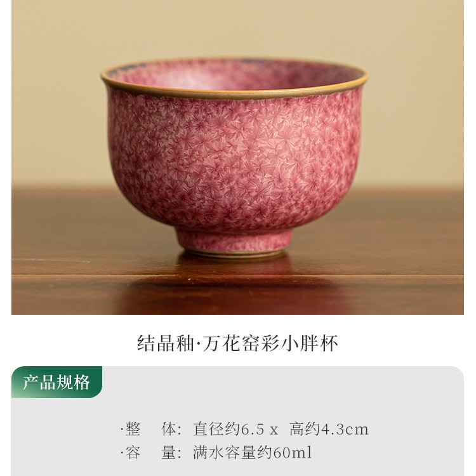Select the 产品规格 green label badge
This screenshot has height=476, width=476.
[56, 382]
